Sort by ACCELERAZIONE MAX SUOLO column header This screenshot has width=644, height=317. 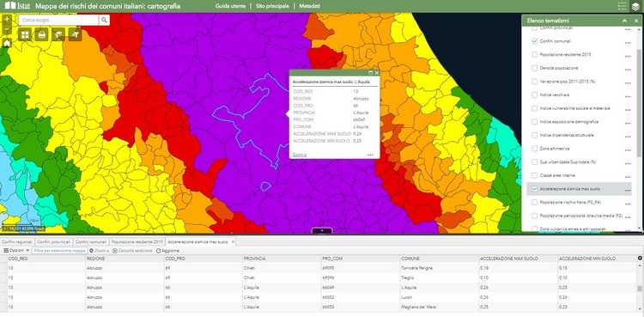(518, 259)
